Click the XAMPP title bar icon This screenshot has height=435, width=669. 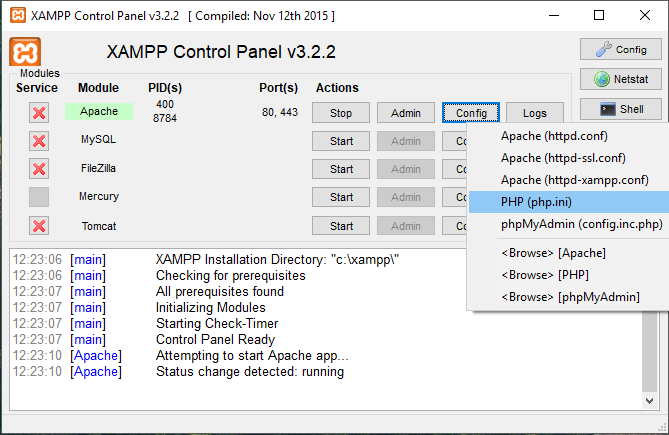click(18, 15)
